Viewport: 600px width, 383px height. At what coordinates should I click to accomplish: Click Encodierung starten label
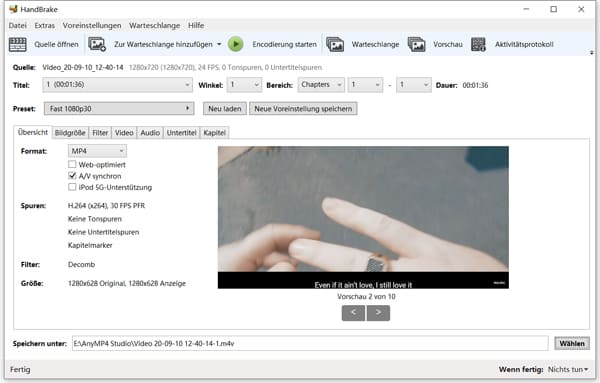[x=284, y=44]
